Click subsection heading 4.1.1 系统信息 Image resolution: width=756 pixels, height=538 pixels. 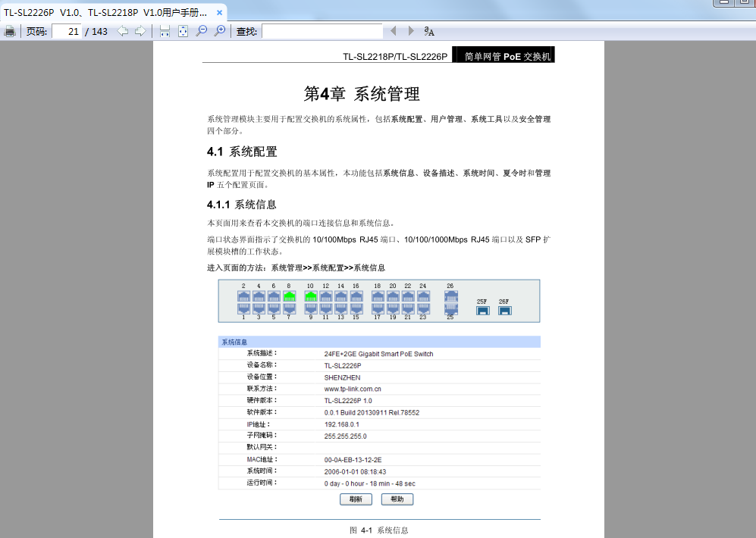tap(242, 205)
